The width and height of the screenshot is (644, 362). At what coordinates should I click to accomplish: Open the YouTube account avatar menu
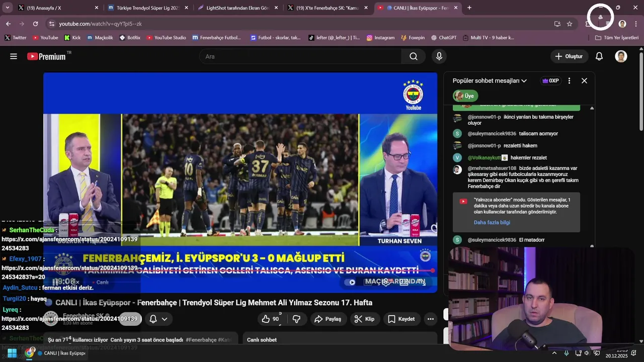[621, 56]
